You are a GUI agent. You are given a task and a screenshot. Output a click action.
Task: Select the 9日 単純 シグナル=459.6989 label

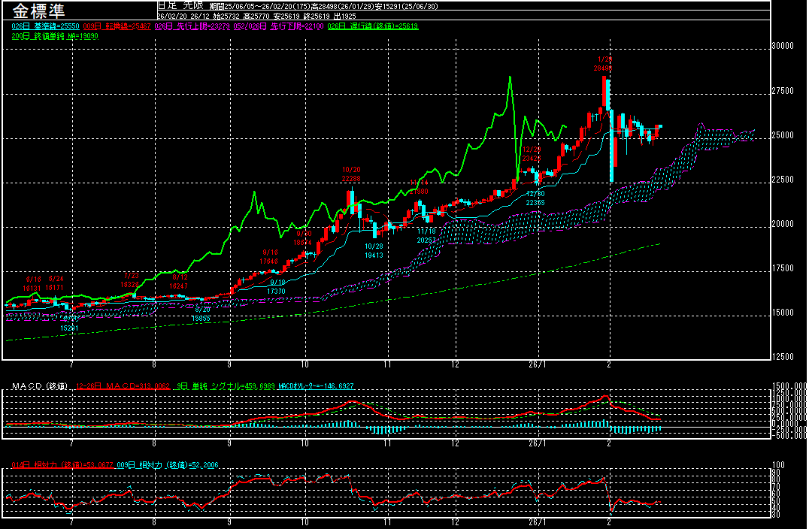224,386
